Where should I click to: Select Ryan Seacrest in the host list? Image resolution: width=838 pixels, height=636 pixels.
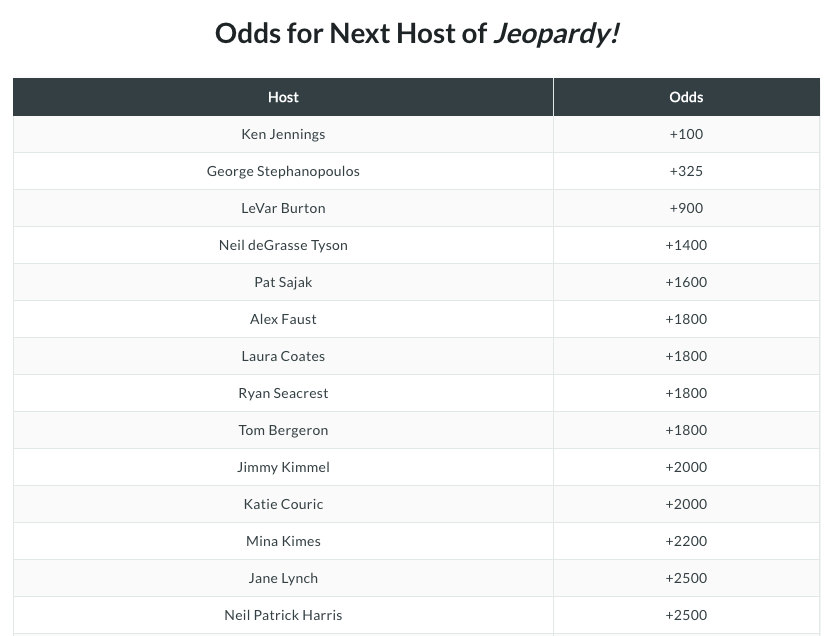pyautogui.click(x=283, y=393)
